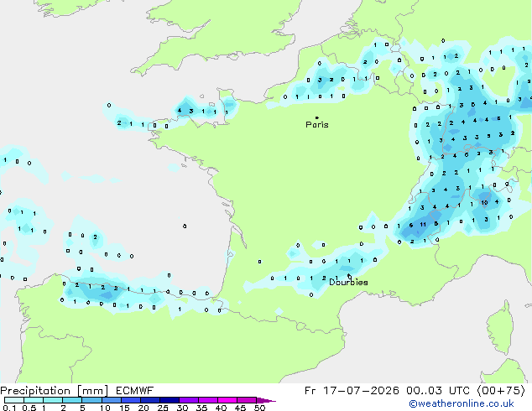This screenshot has width=532, height=411.
Task: Select the 2–5 mm legend swatch
Action: (x=72, y=400)
